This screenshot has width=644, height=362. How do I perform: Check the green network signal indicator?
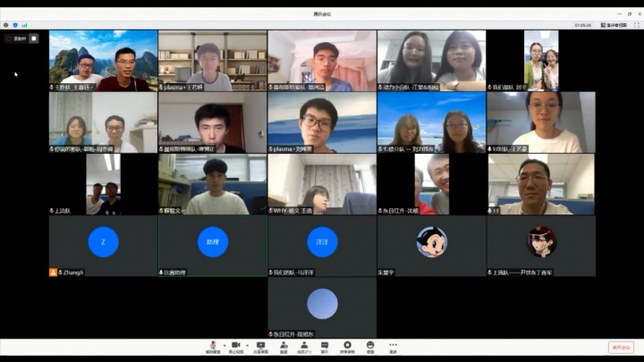pyautogui.click(x=24, y=25)
